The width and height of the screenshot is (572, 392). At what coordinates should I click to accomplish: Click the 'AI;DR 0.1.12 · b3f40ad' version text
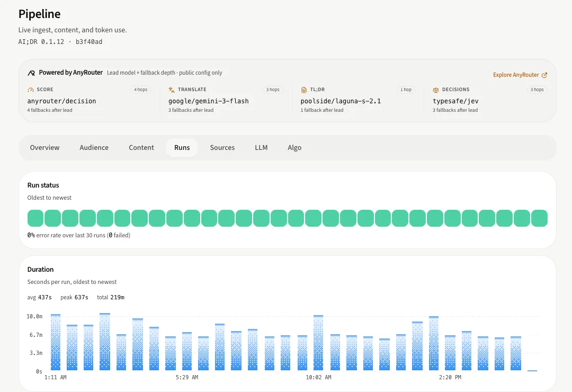(60, 42)
